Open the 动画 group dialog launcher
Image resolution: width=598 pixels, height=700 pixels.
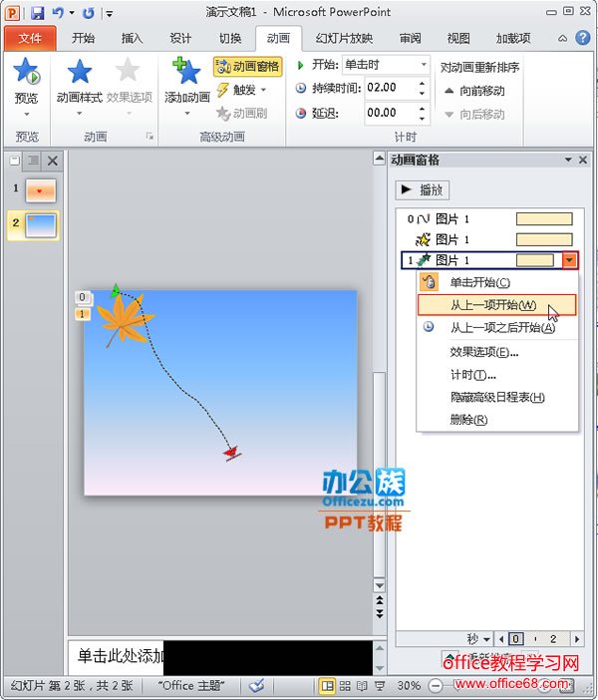149,137
